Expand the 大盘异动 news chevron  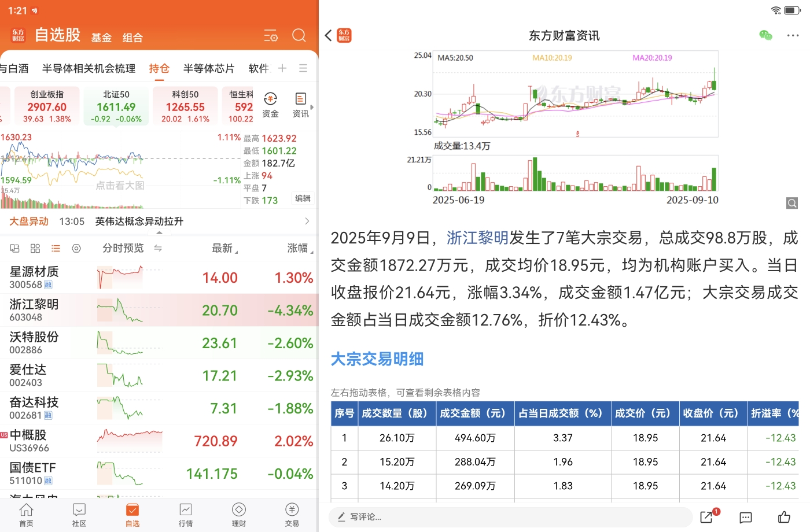pos(307,221)
